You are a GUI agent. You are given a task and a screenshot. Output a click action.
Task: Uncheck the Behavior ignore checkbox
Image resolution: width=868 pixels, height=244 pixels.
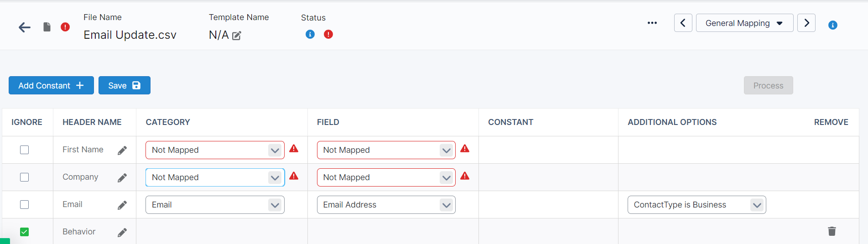click(25, 232)
